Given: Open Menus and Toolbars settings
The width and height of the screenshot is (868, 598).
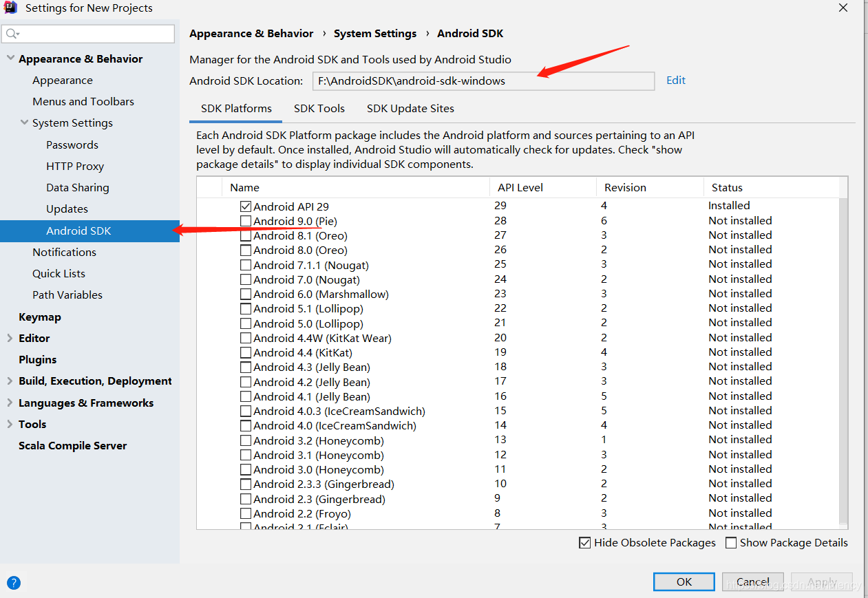Looking at the screenshot, I should 83,101.
